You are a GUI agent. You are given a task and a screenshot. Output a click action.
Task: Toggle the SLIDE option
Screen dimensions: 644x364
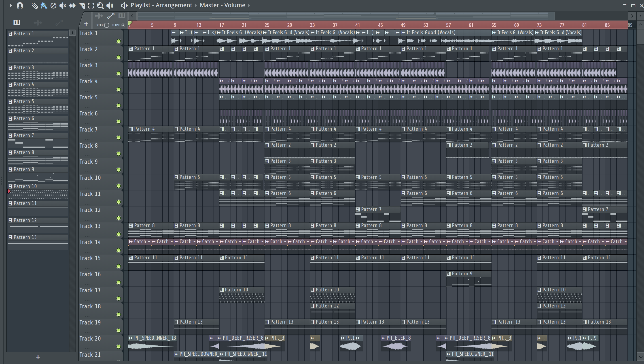click(x=123, y=25)
